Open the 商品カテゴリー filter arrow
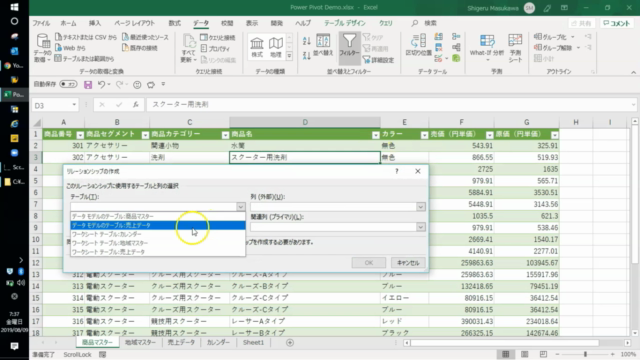Screen dimensions: 640x360 click(225, 135)
